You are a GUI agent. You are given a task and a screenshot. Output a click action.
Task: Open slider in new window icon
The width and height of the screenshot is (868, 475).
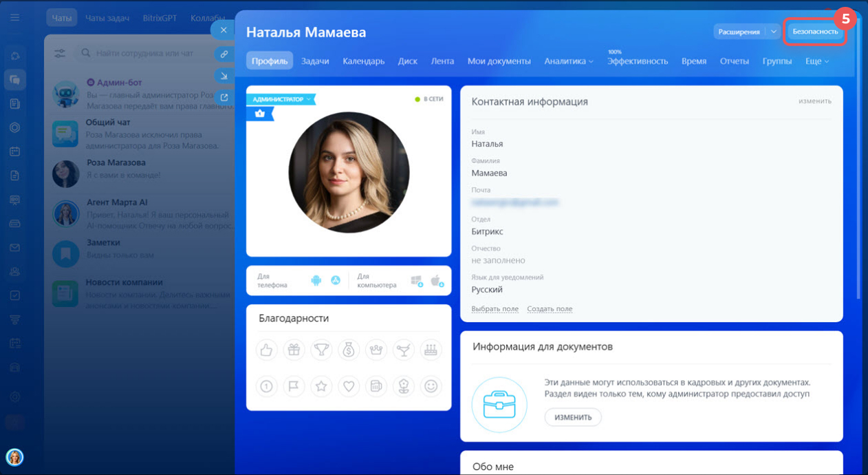(224, 97)
